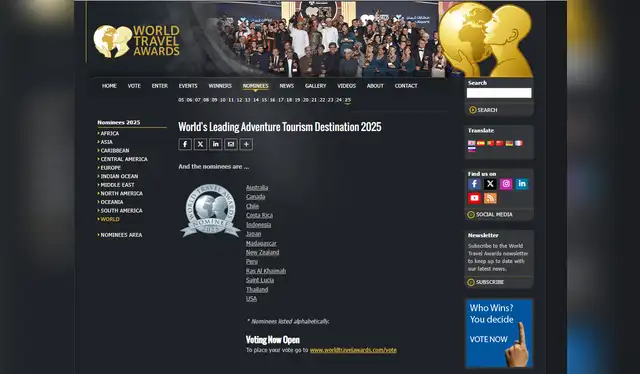The image size is (640, 374).
Task: Open the EVENTS menu item
Action: click(x=188, y=86)
